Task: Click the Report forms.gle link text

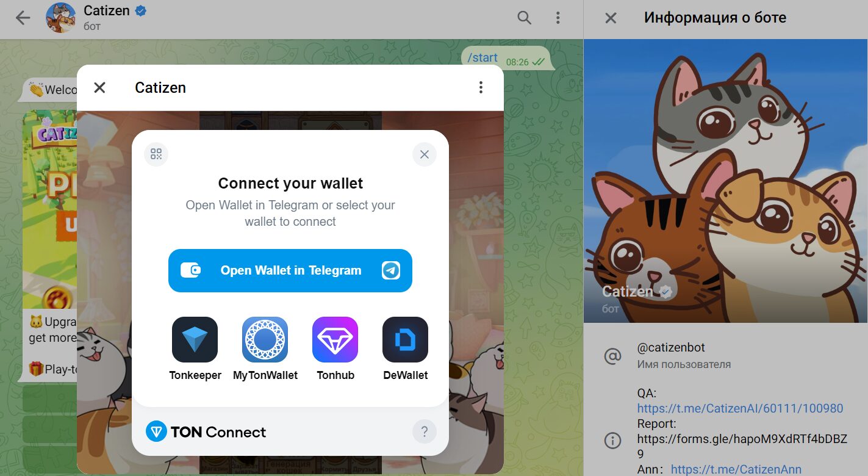Action: (x=742, y=446)
